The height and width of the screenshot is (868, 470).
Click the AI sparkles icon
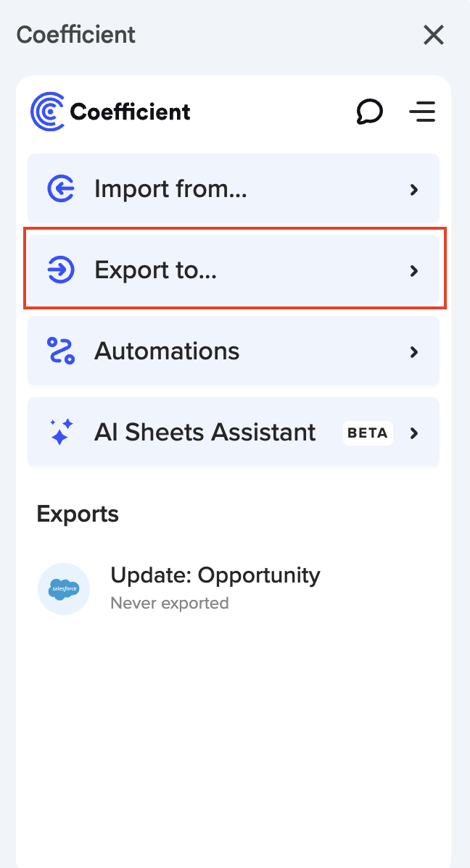point(61,433)
